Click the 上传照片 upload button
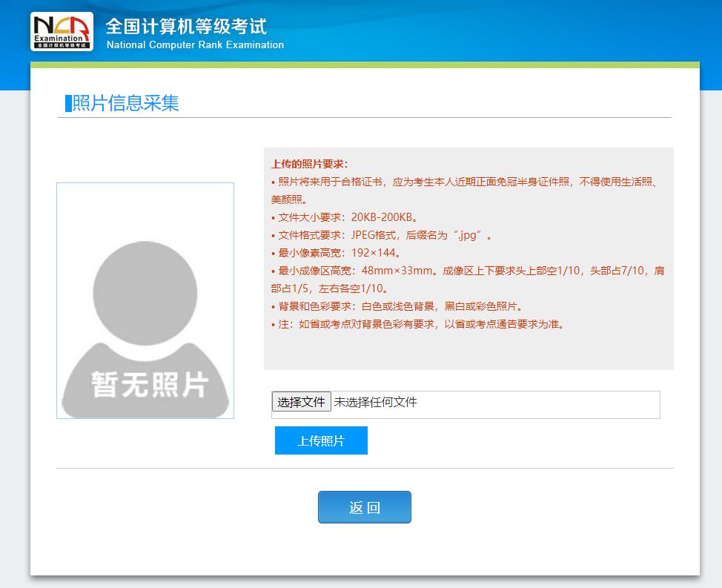Screen dimensions: 722x588 [321, 440]
